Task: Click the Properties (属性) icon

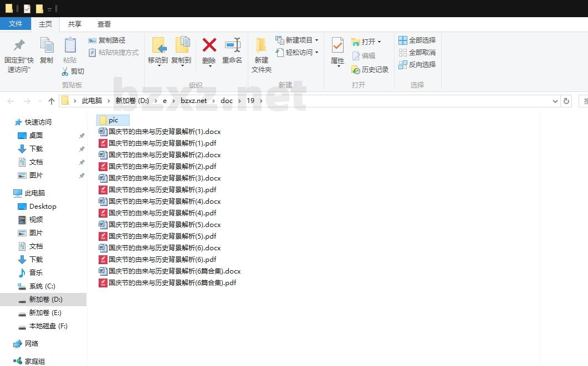Action: [x=338, y=45]
